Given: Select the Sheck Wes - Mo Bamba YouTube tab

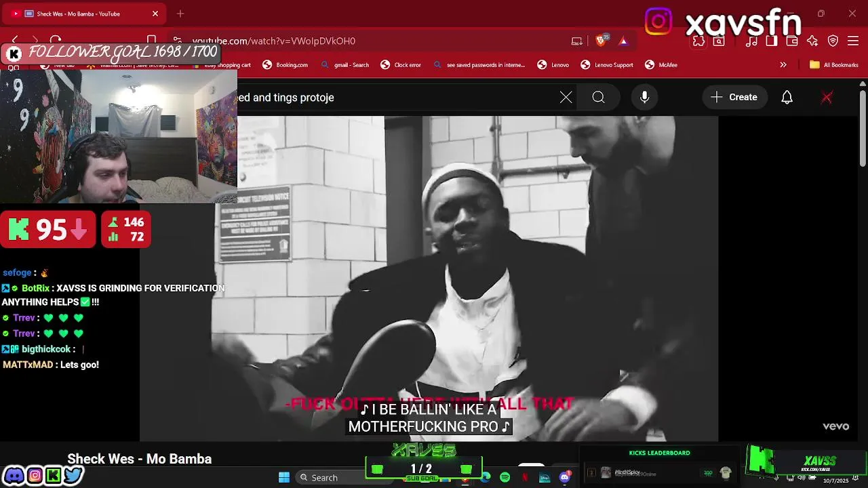Looking at the screenshot, I should coord(85,14).
